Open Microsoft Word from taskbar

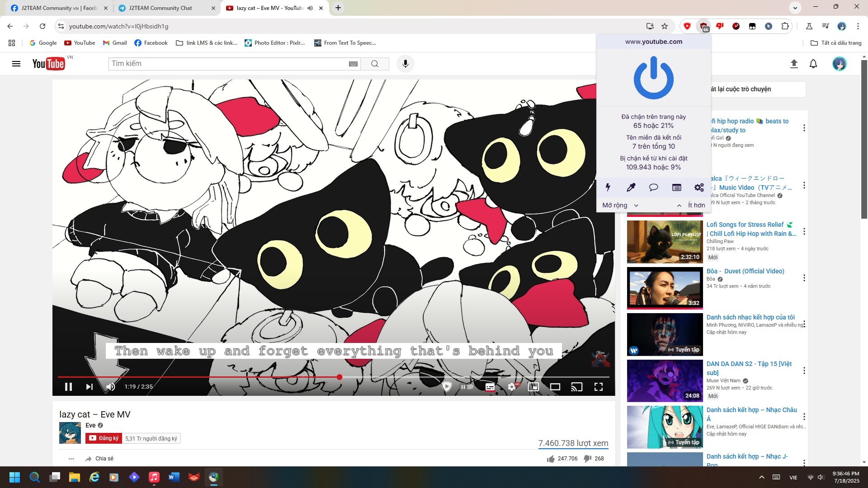174,477
